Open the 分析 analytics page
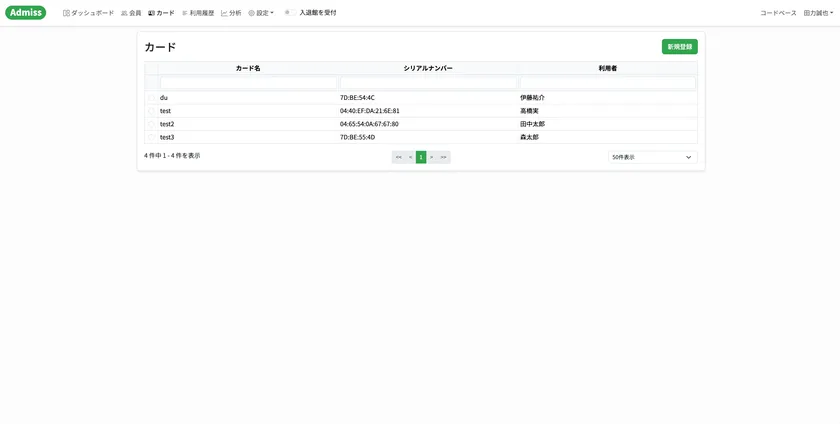This screenshot has width=840, height=424. 231,13
